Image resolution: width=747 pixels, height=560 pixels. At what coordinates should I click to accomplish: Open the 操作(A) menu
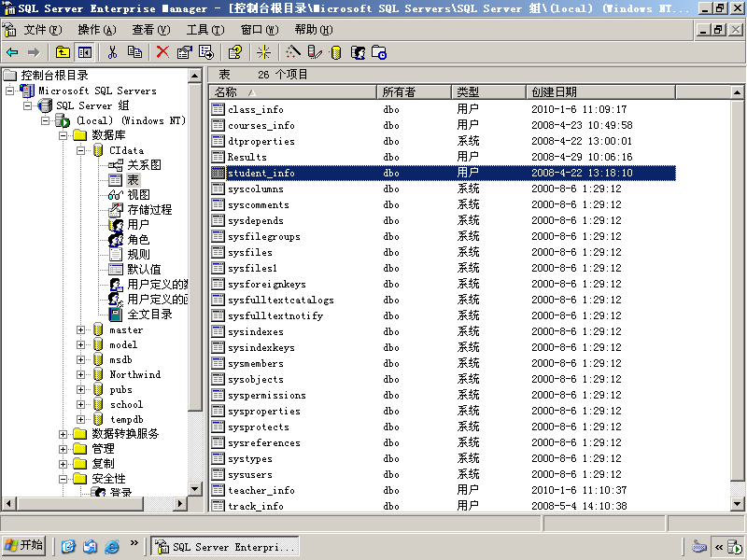tap(97, 30)
